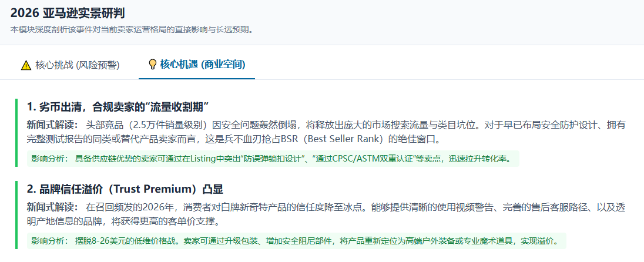Click heading 2. 品牌信任溢价 (Trust Premium) 凸显
644x262 pixels.
click(x=125, y=189)
